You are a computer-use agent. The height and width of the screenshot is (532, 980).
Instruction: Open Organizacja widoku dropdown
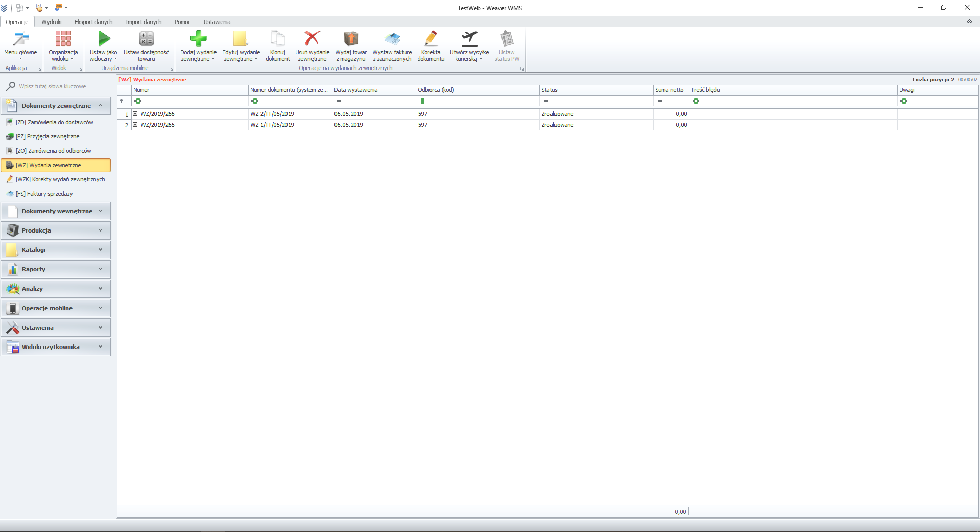click(x=63, y=55)
